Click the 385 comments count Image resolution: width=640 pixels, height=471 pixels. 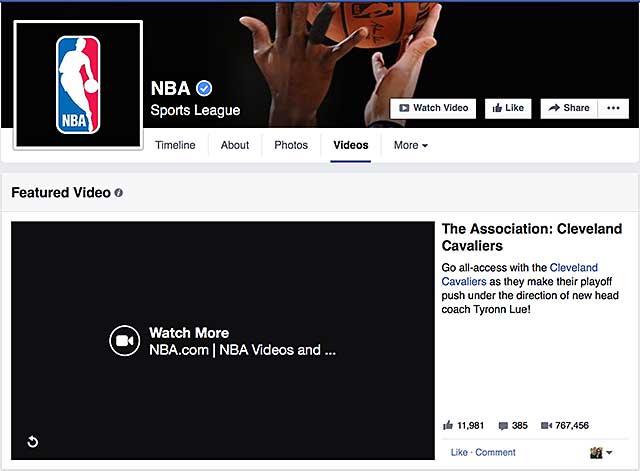pos(520,426)
